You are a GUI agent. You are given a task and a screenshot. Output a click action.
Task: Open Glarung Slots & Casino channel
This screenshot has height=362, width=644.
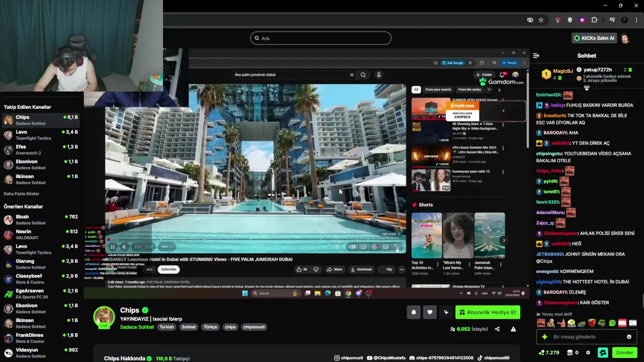41,264
